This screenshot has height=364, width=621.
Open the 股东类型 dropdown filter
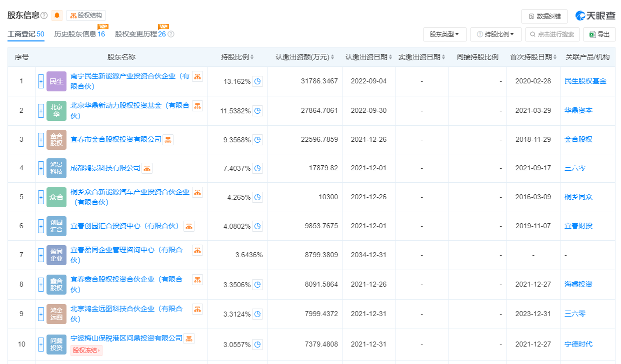click(x=444, y=34)
